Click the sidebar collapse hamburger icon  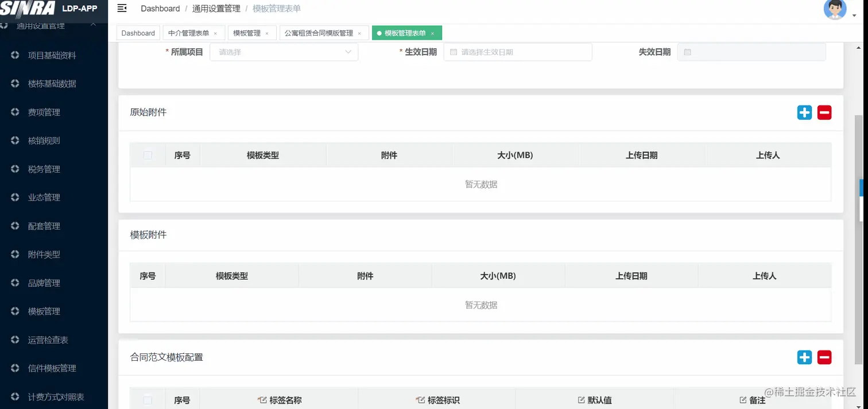(x=121, y=9)
